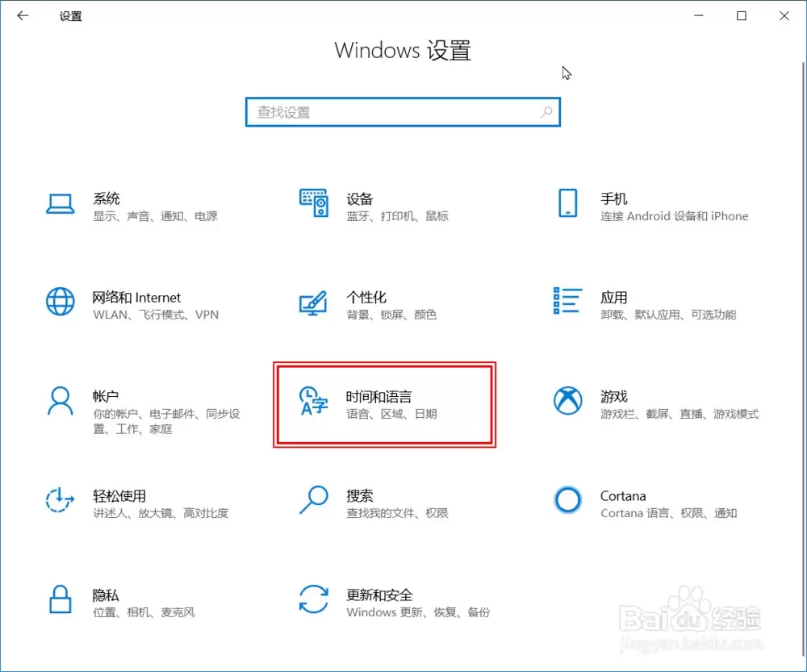Click the 设备 keyboard and speaker icon

313,202
